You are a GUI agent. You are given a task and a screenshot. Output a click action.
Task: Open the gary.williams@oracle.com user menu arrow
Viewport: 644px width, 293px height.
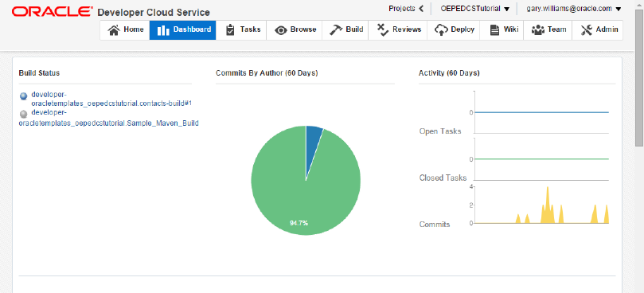click(618, 9)
